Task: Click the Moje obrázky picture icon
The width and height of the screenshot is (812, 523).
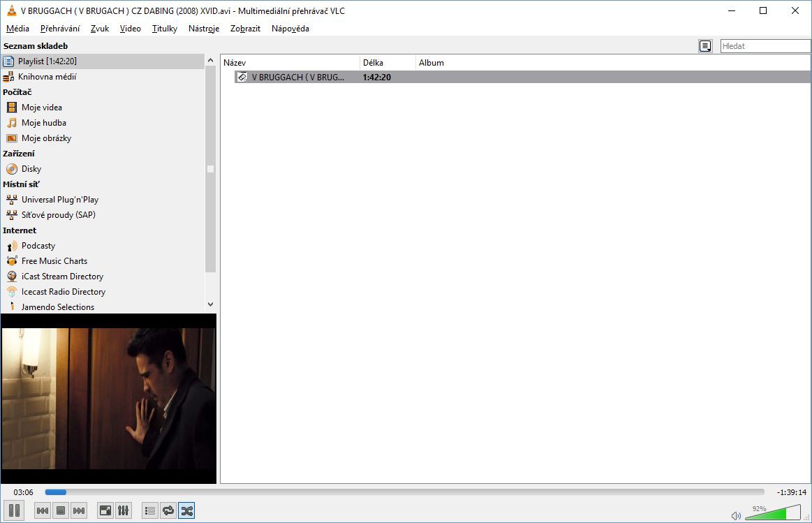Action: pyautogui.click(x=11, y=138)
